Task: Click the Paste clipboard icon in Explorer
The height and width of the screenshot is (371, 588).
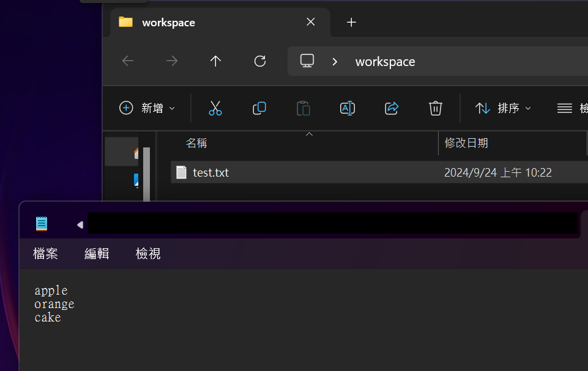Action: click(x=303, y=108)
